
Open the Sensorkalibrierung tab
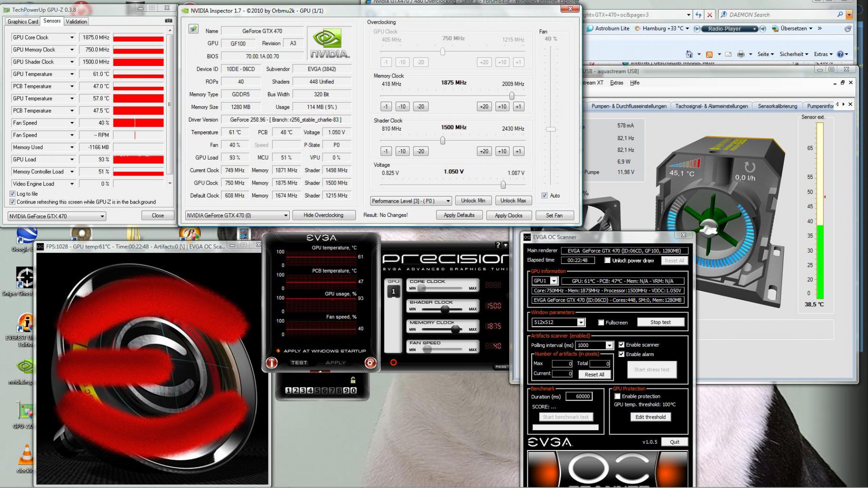click(777, 106)
